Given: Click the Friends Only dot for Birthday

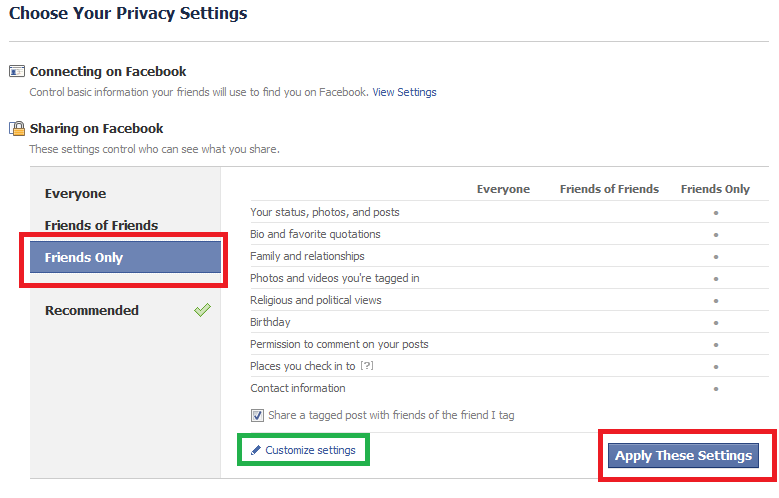Looking at the screenshot, I should click(716, 323).
